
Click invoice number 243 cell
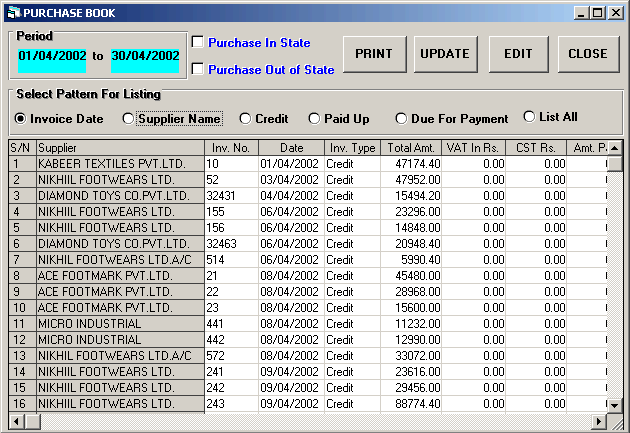point(231,404)
